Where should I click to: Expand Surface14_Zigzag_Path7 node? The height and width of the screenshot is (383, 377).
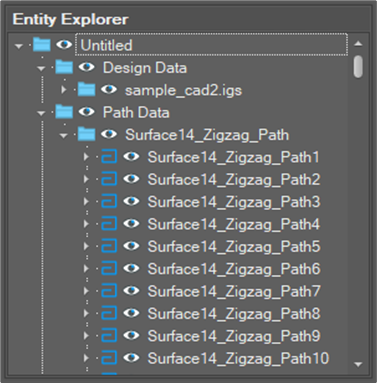click(86, 291)
